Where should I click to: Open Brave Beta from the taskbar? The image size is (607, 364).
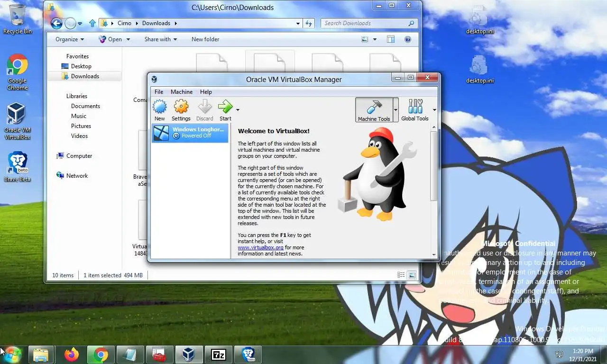248,355
